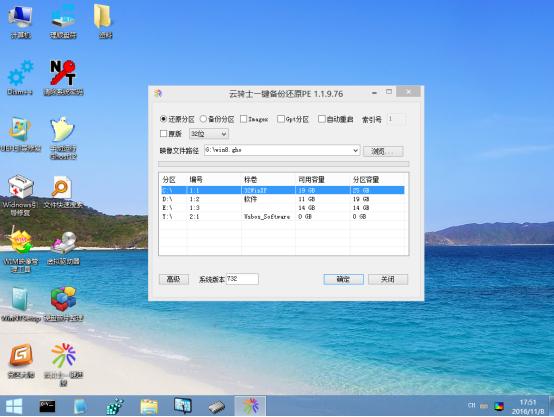Image resolution: width=554 pixels, height=417 pixels.
Task: Enable the Imagex checkbox
Action: [254, 119]
